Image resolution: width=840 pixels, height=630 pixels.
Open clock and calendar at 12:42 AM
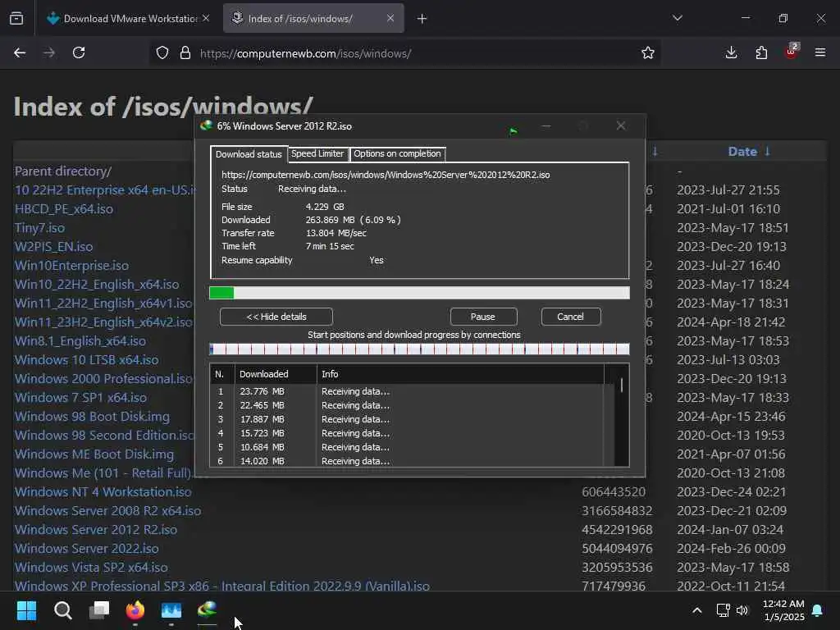tap(783, 610)
